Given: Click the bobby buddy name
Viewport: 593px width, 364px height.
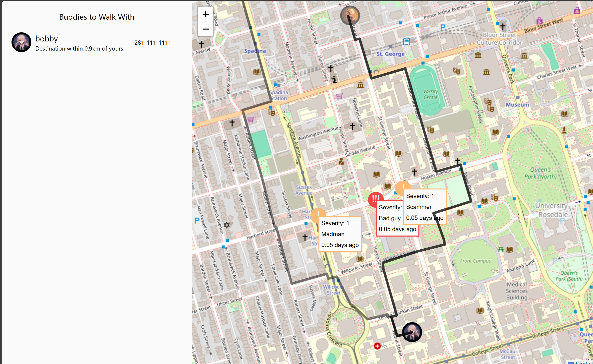Looking at the screenshot, I should click(x=46, y=39).
